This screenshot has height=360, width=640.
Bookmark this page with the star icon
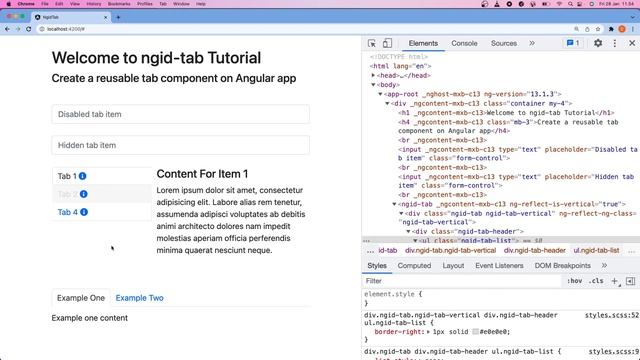pyautogui.click(x=598, y=29)
